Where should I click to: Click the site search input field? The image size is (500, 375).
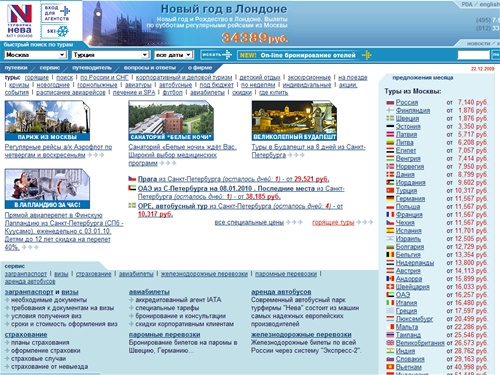pyautogui.click(x=473, y=55)
